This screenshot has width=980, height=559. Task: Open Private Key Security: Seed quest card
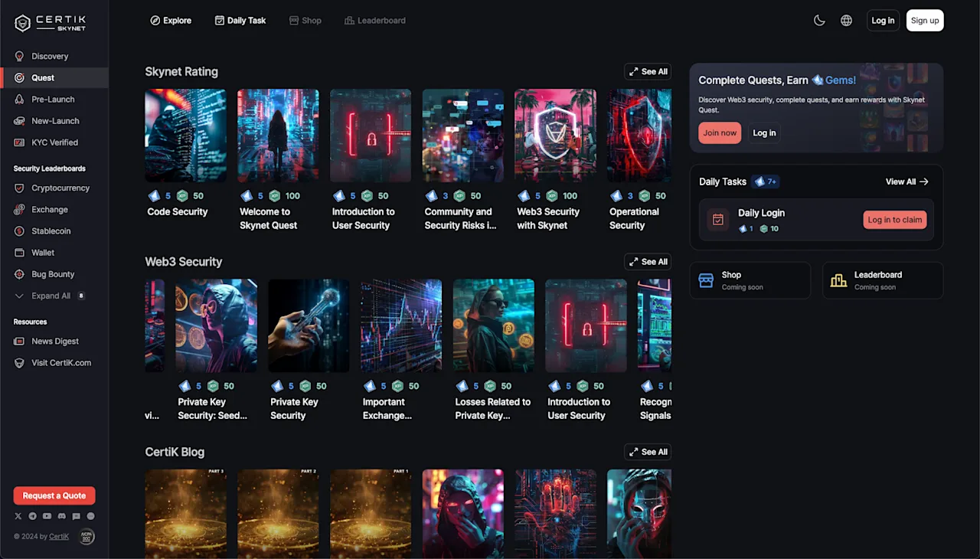pyautogui.click(x=217, y=350)
